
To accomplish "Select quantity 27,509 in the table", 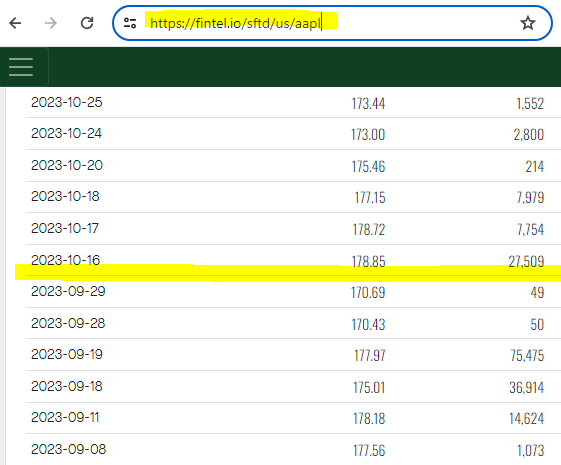I will (526, 261).
